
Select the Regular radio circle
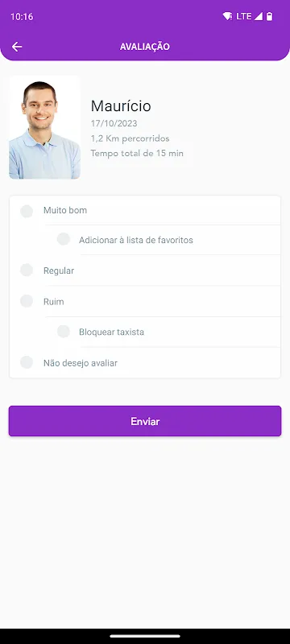coord(27,270)
